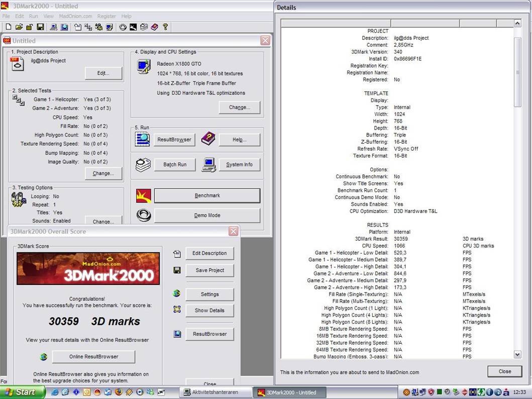
Task: Click Change... under Selected Tests
Action: (103, 173)
